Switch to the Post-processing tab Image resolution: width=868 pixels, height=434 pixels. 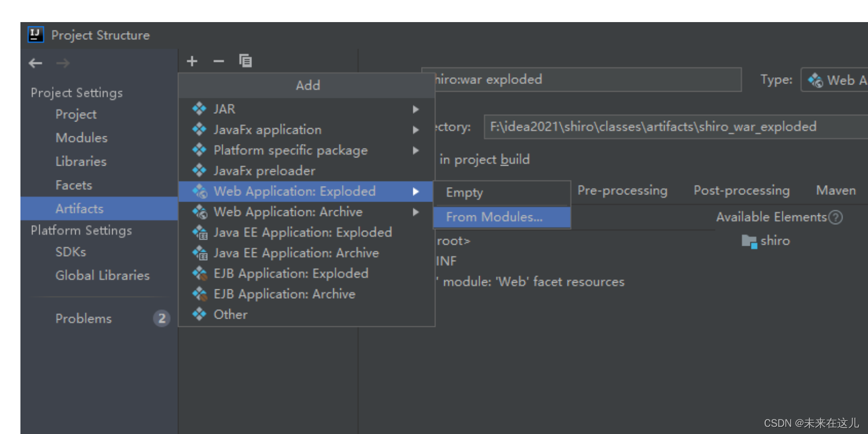point(741,190)
